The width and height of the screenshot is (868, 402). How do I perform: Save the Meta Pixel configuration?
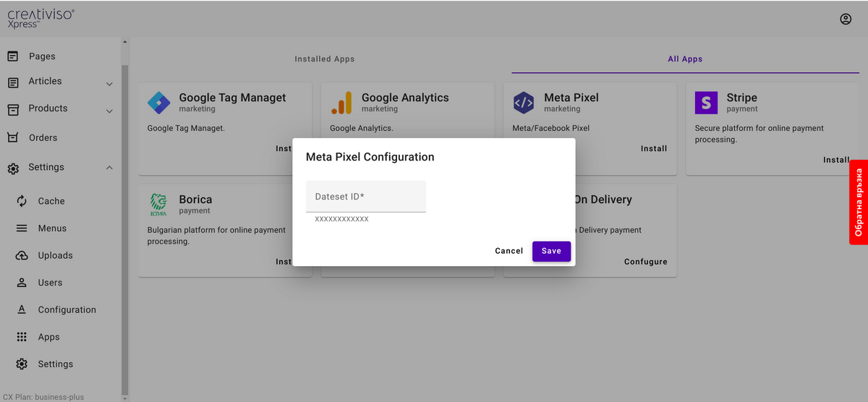[x=551, y=251]
